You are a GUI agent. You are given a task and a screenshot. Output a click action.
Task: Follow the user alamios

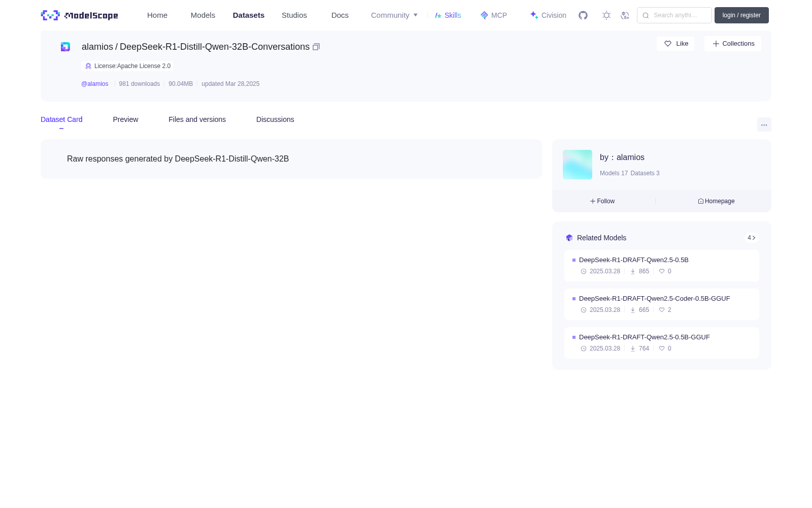pyautogui.click(x=602, y=201)
